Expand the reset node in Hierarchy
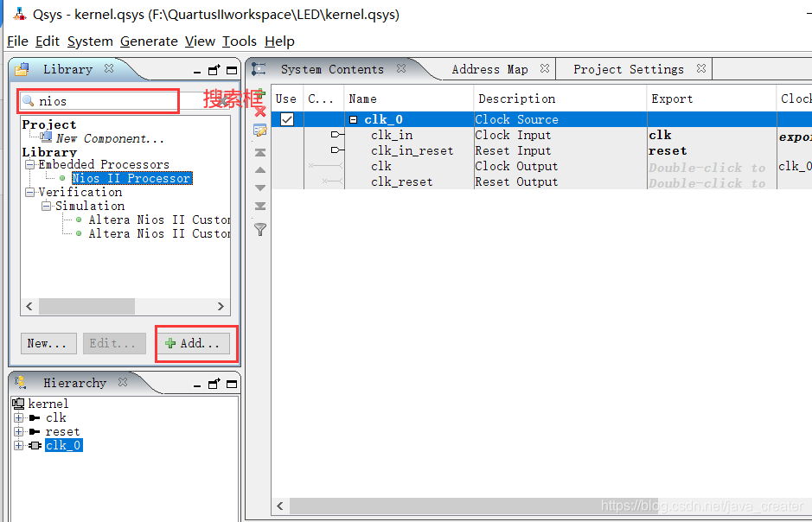Image resolution: width=812 pixels, height=522 pixels. [19, 431]
